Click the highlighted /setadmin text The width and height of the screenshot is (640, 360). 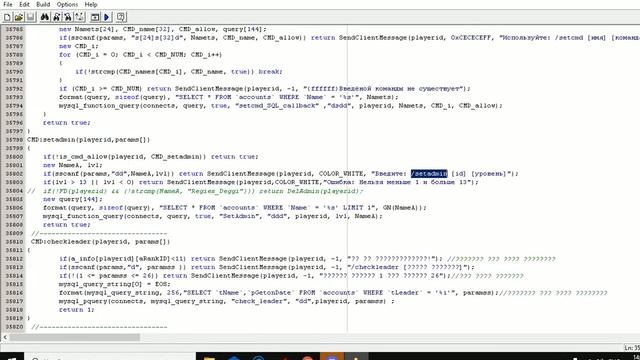(429, 173)
